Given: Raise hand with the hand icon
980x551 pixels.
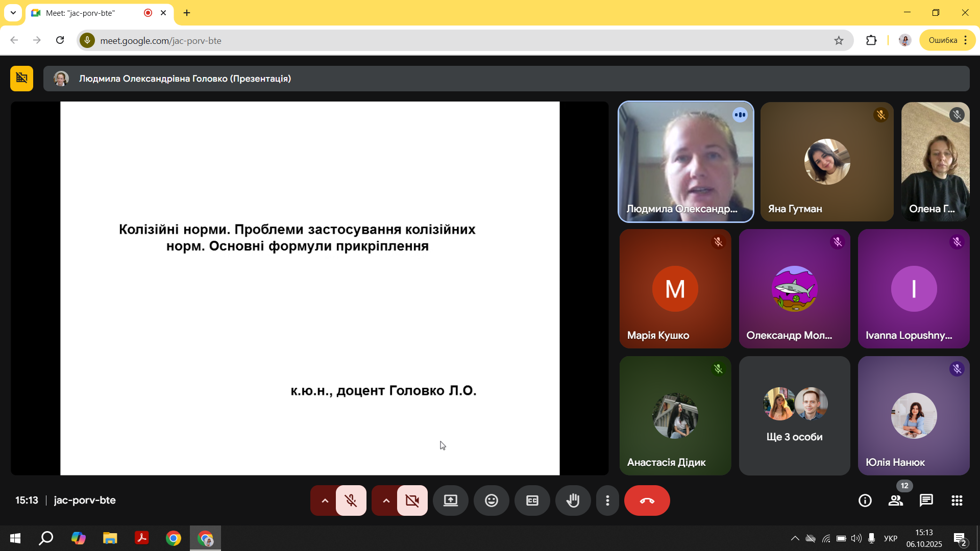Looking at the screenshot, I should 573,500.
